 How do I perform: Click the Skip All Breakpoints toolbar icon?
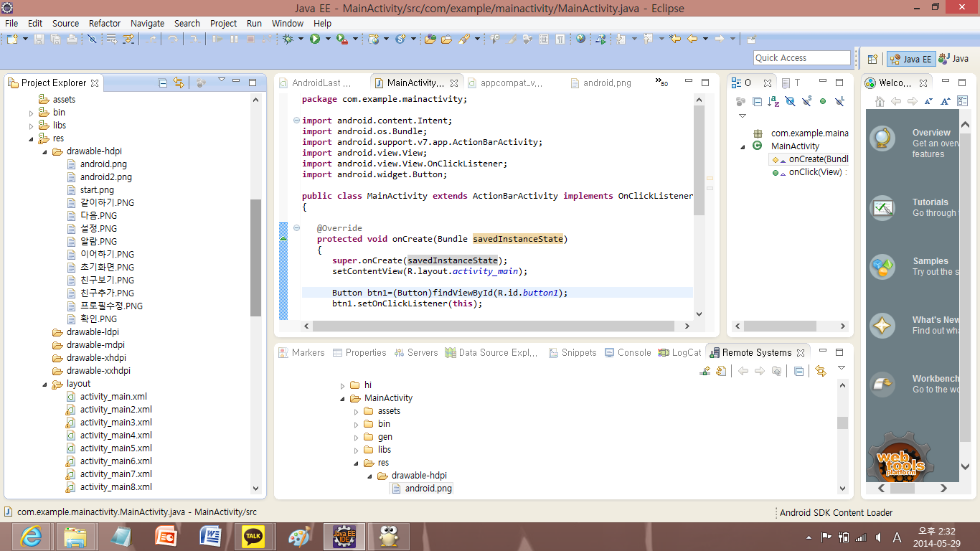coord(92,39)
